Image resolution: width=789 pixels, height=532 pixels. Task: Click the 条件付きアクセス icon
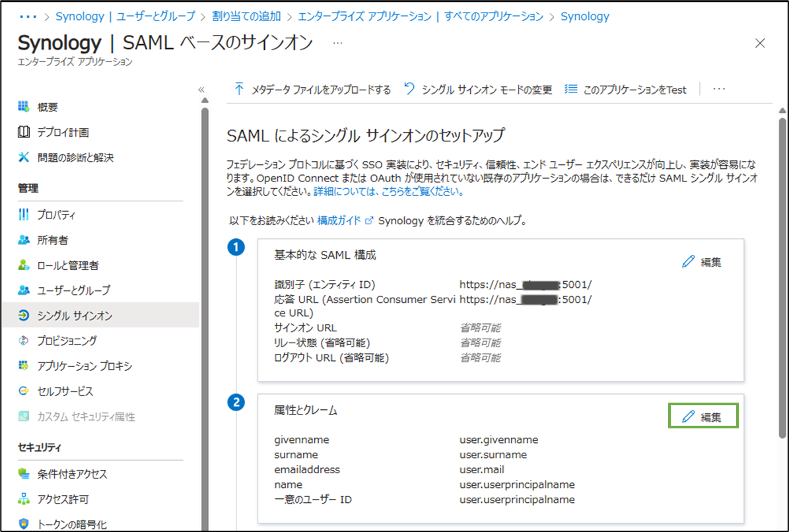[24, 474]
